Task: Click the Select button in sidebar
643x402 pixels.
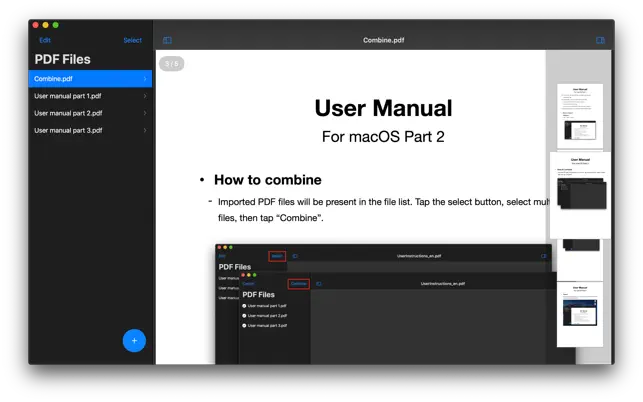Action: pos(132,40)
